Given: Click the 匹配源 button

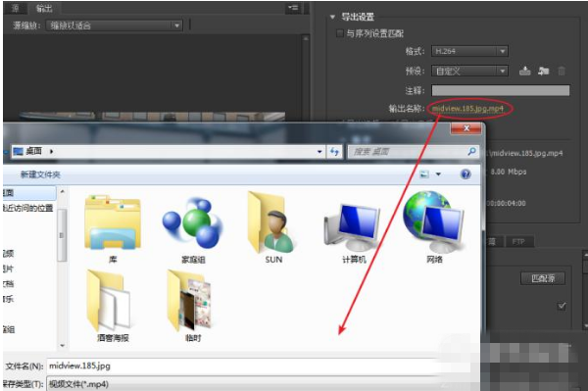Looking at the screenshot, I should 543,278.
